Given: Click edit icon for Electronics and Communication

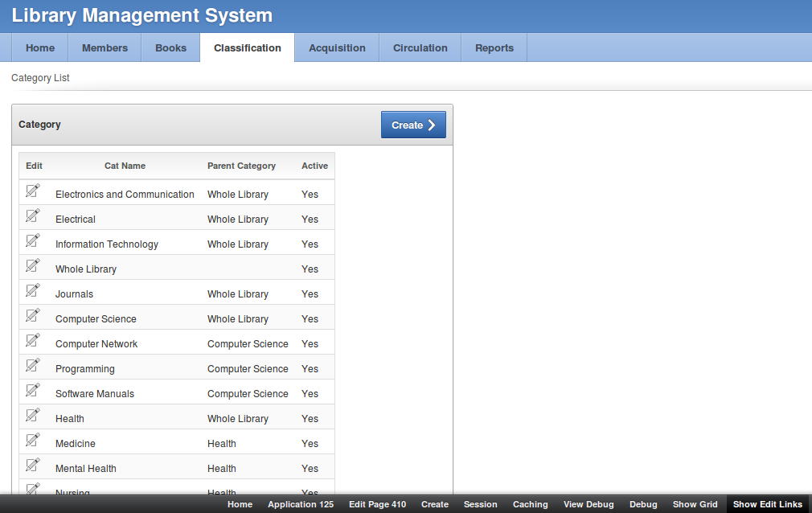Looking at the screenshot, I should click(x=33, y=191).
